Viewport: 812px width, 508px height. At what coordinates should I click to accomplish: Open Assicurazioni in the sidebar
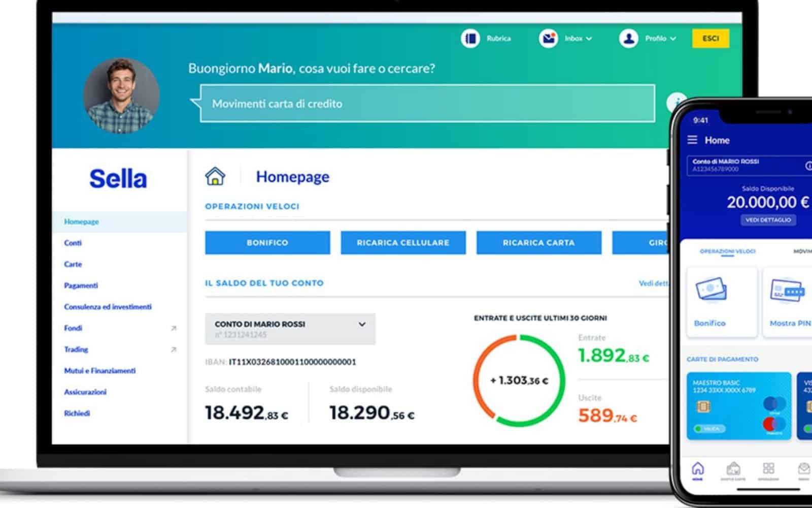[85, 392]
